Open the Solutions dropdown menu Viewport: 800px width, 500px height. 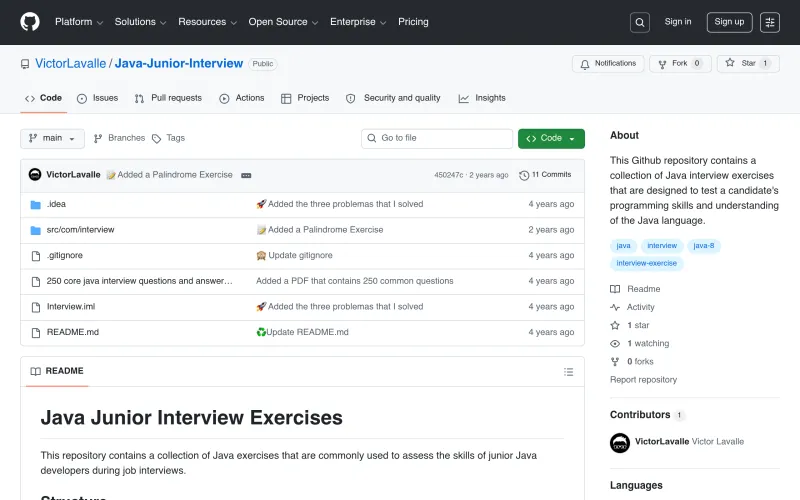140,22
